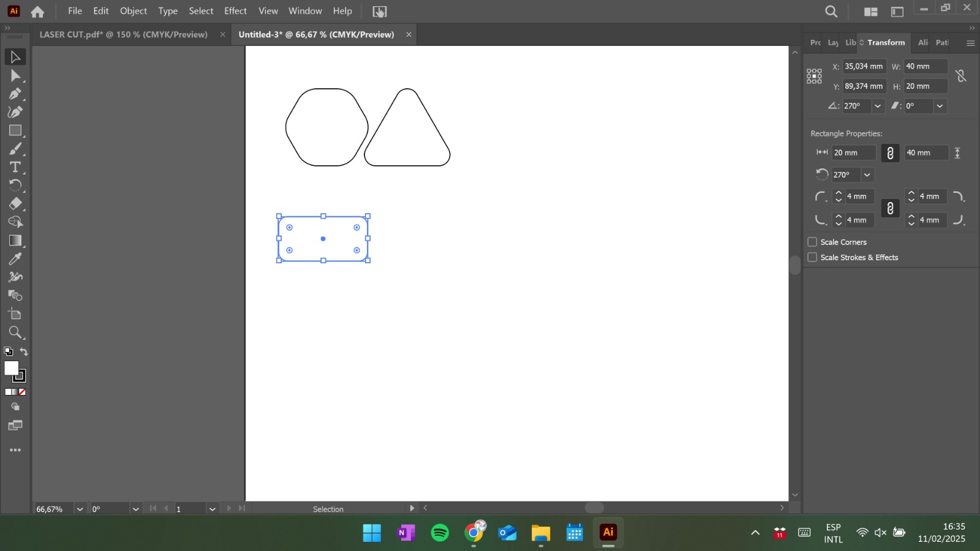Select white fill color swatch

(11, 368)
